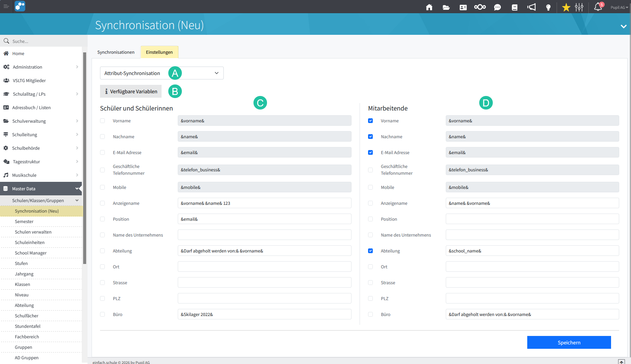
Task: Enable Büro checkbox for Schüler und Schülerinnen
Action: 102,314
